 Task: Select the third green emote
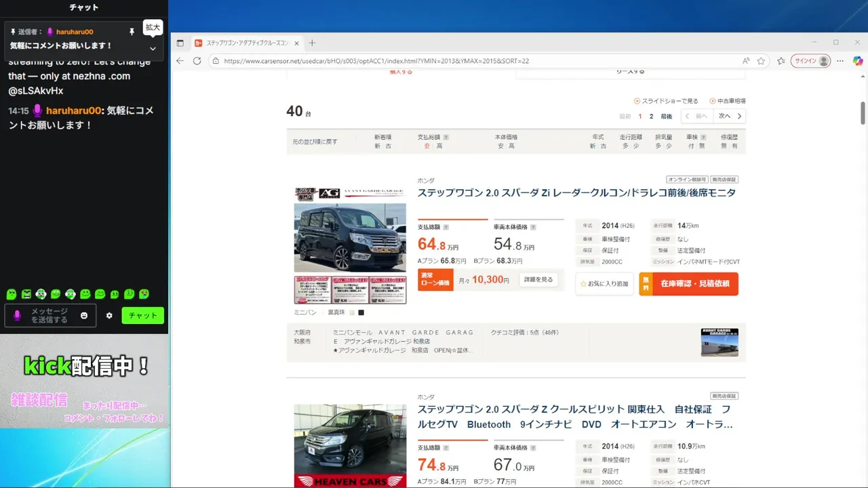pos(41,294)
